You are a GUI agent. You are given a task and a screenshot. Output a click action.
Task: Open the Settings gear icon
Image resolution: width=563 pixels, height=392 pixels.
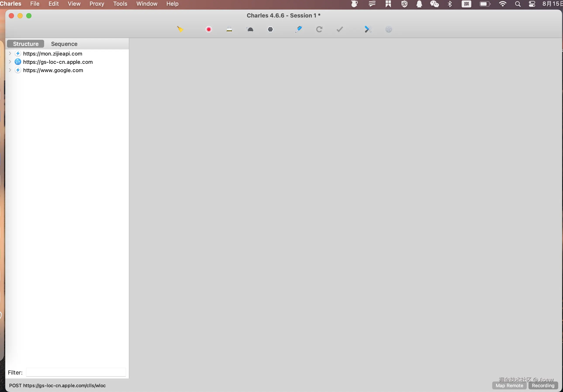(389, 29)
